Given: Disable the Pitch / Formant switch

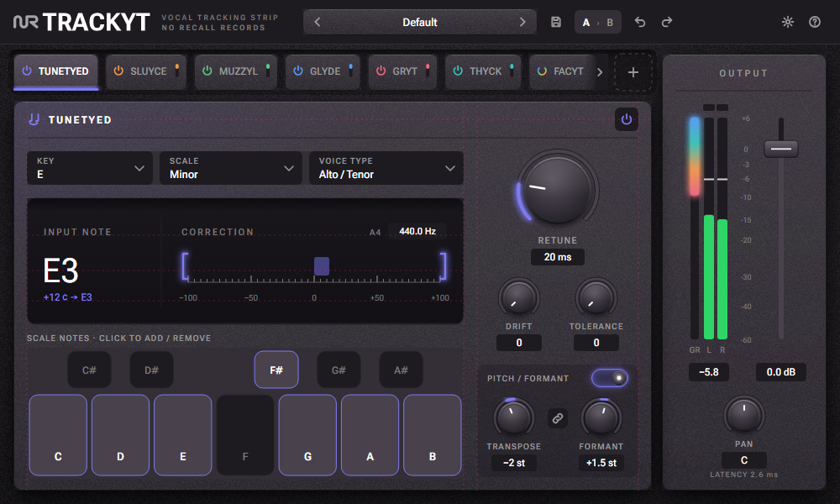Looking at the screenshot, I should pyautogui.click(x=610, y=378).
